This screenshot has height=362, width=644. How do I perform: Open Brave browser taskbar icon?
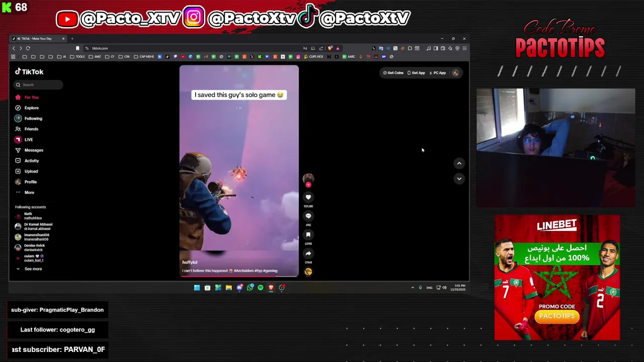point(271,288)
